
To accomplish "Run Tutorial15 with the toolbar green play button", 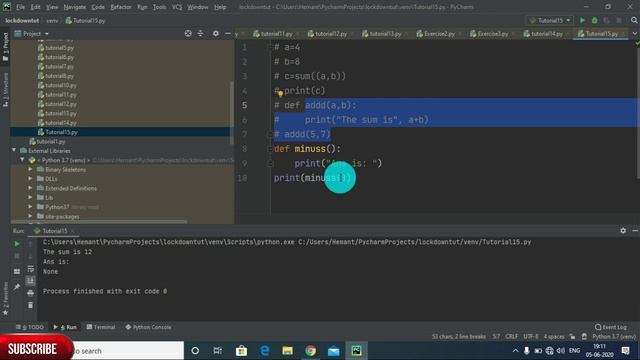I will (582, 20).
